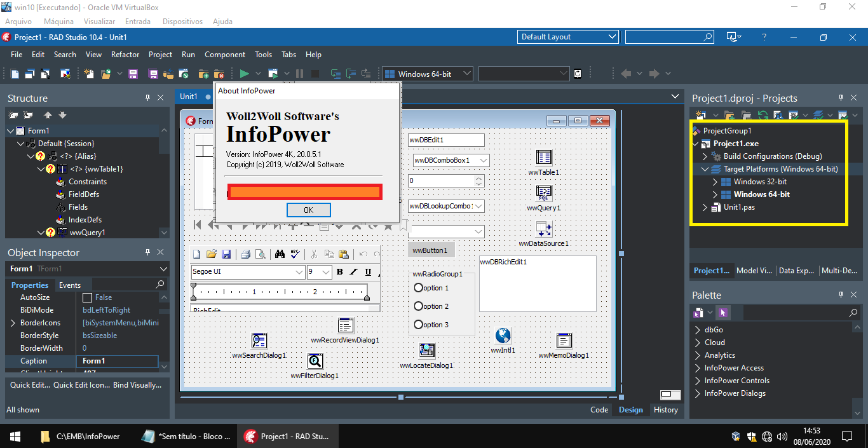Open the wwDBLookupCombo dropdown
This screenshot has height=448, width=868.
[x=478, y=206]
